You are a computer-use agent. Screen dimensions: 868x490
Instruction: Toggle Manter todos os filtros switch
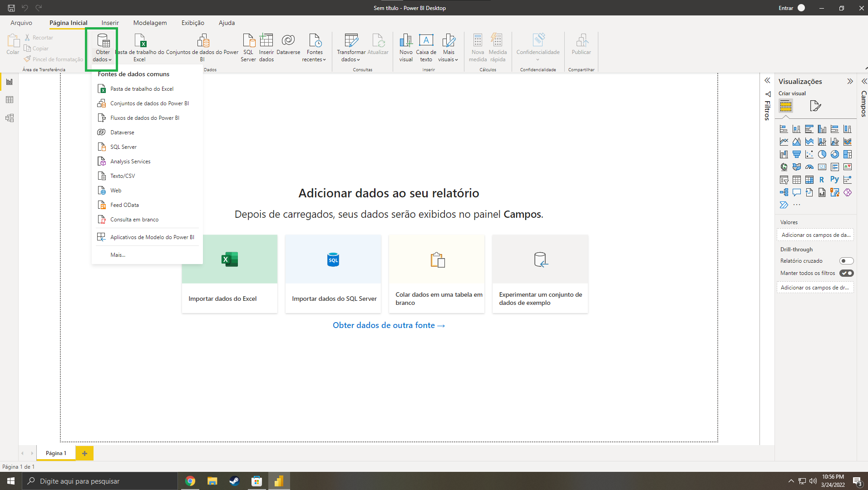click(847, 273)
